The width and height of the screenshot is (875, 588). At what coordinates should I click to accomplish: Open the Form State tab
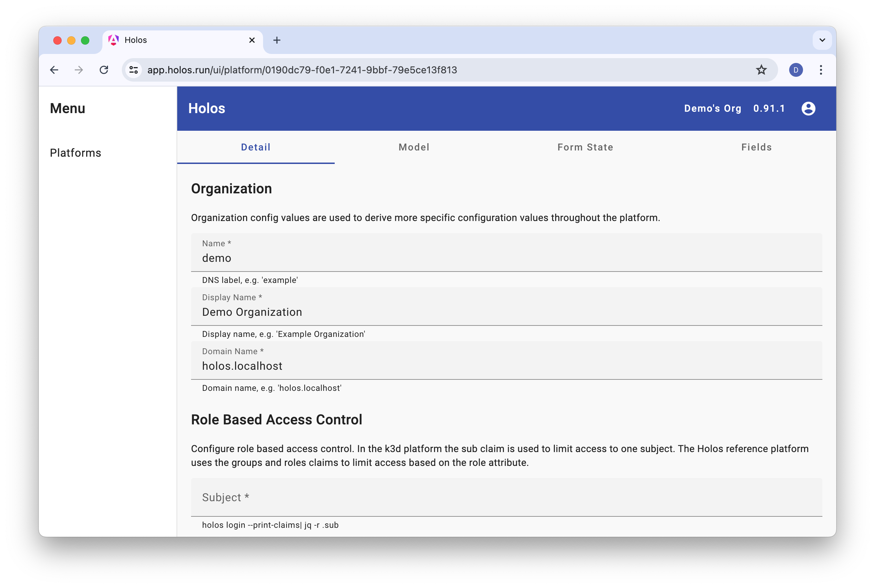click(x=585, y=147)
